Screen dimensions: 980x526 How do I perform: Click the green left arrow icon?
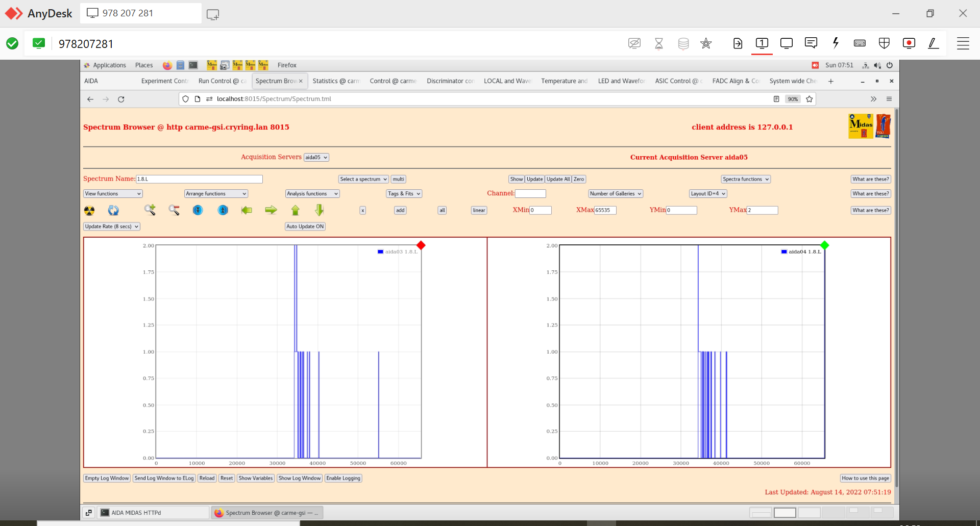(x=247, y=210)
